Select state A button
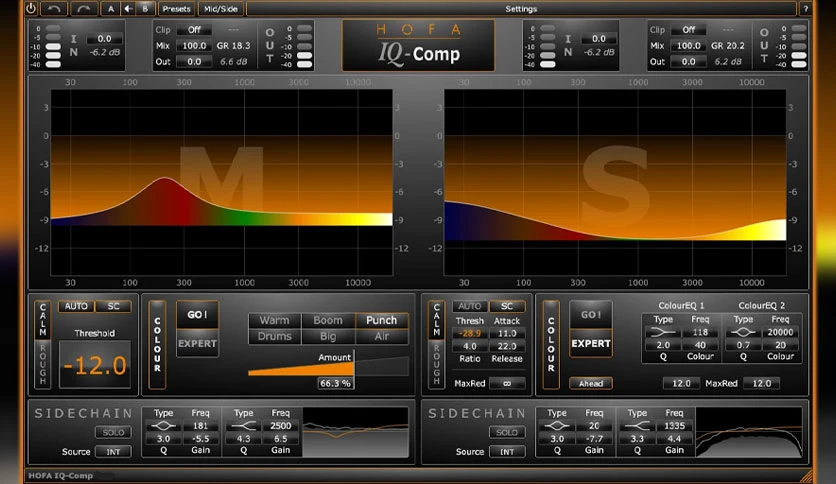Viewport: 836px width, 484px height. (110, 9)
